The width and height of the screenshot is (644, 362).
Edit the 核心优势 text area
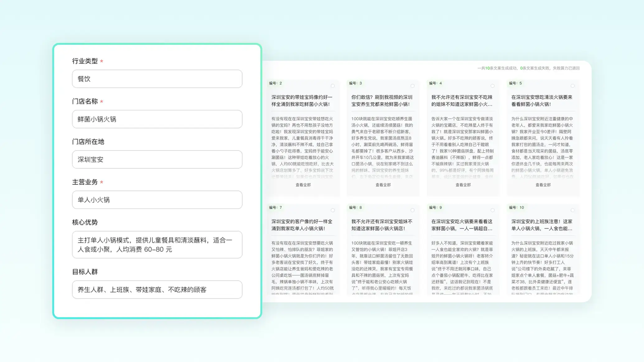click(x=157, y=244)
